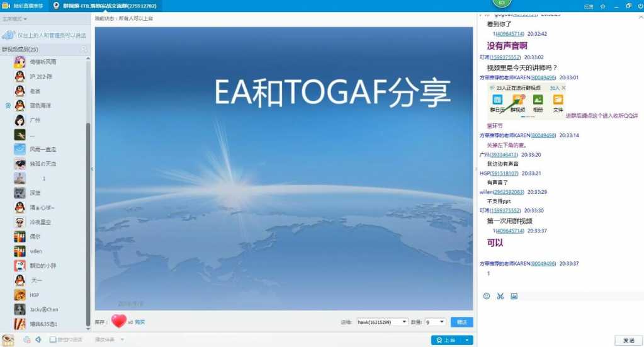Viewport: 644px width, 347px height.
Task: Click the 发送 send button
Action: (x=628, y=340)
